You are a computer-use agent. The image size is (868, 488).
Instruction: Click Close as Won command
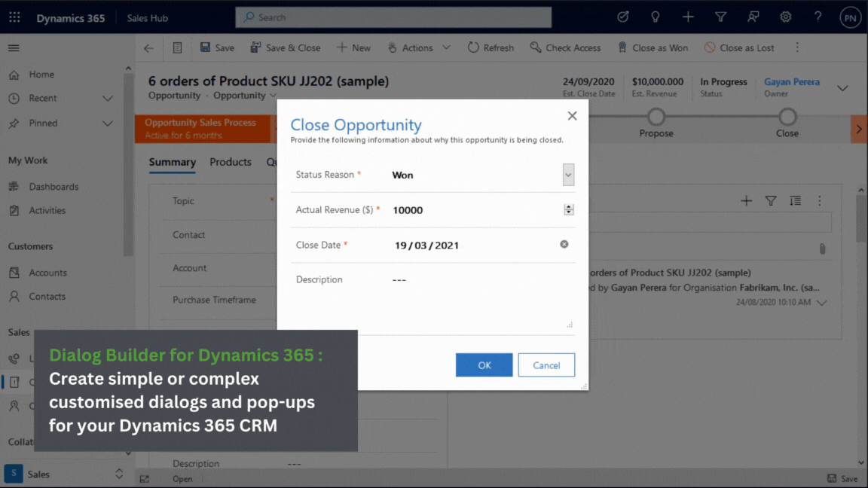pyautogui.click(x=653, y=48)
